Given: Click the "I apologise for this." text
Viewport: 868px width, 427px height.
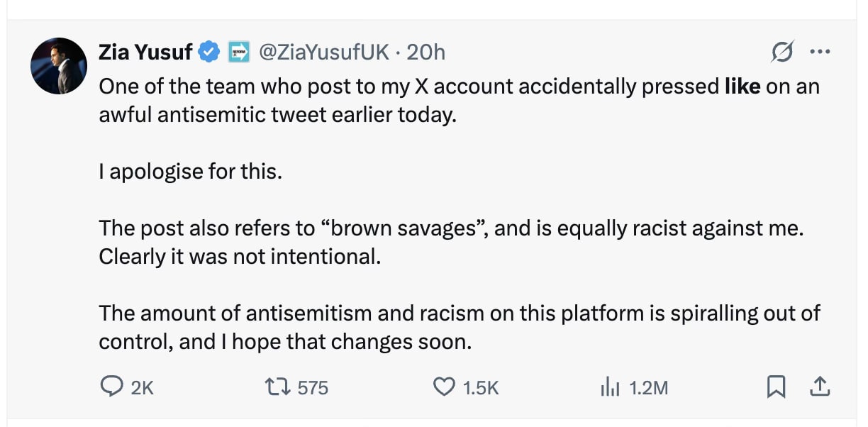Looking at the screenshot, I should pos(190,171).
